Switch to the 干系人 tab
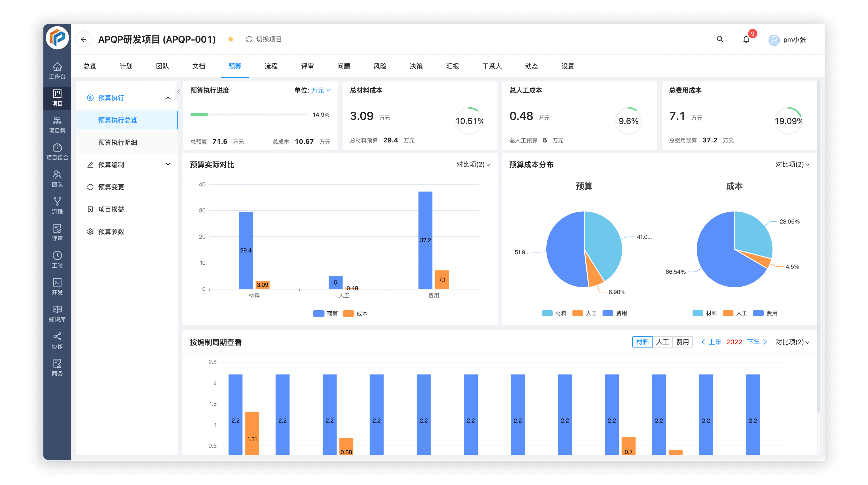 point(492,66)
